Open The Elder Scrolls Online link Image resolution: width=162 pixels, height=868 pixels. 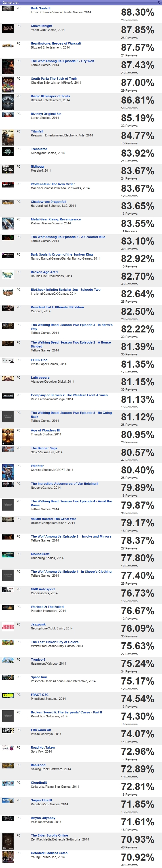click(50, 835)
